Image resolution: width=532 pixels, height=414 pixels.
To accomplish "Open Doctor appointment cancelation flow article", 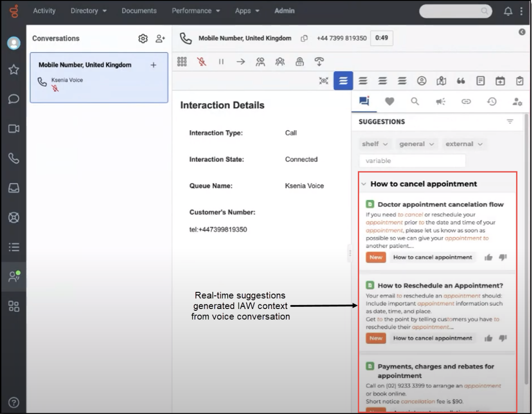I will 441,204.
